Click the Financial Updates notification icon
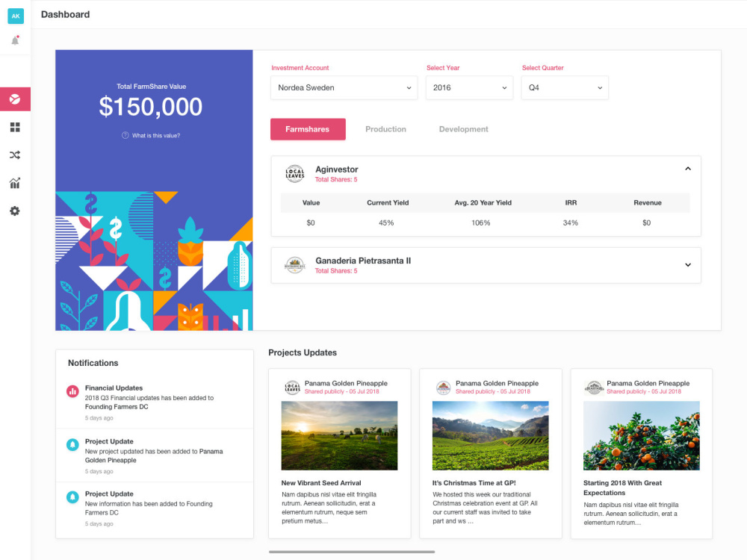Screen dimensions: 747x560 pos(73,391)
